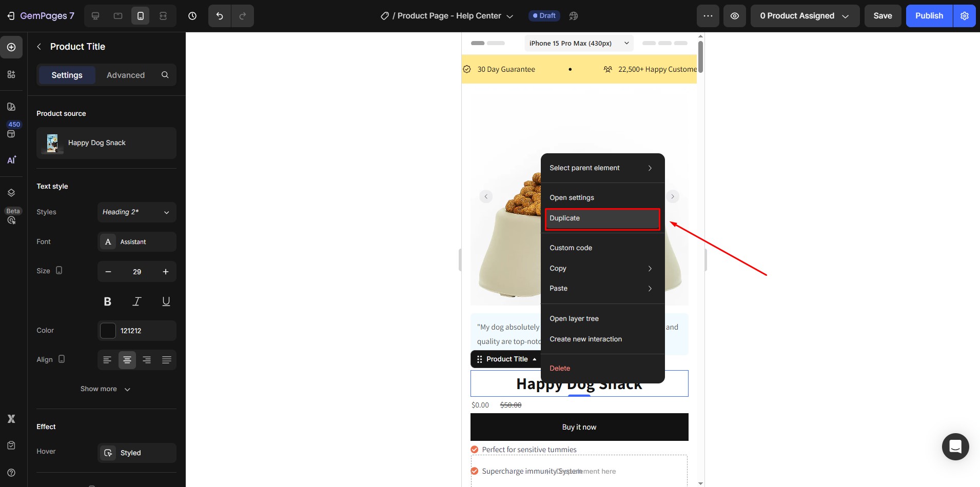The width and height of the screenshot is (980, 487).
Task: Toggle bold formatting for the title
Action: [x=107, y=301]
